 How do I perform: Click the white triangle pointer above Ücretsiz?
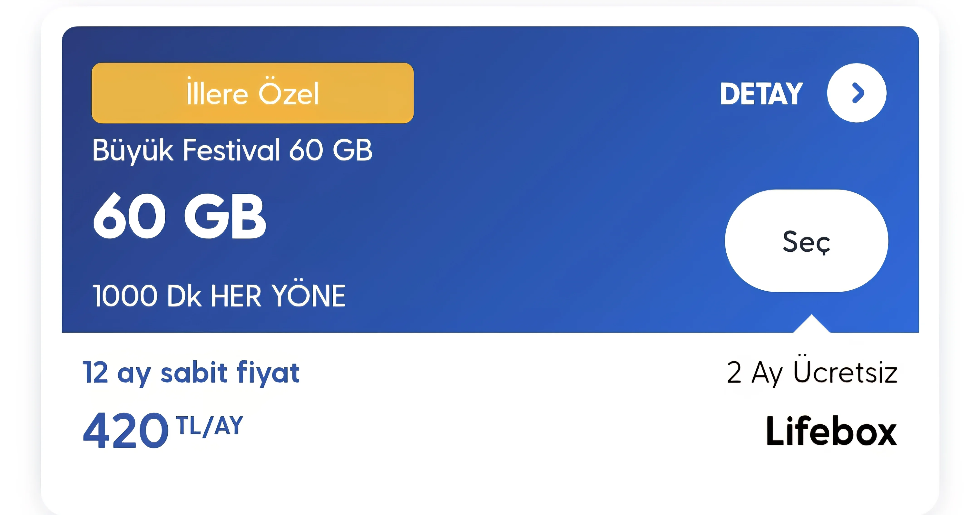tap(811, 324)
